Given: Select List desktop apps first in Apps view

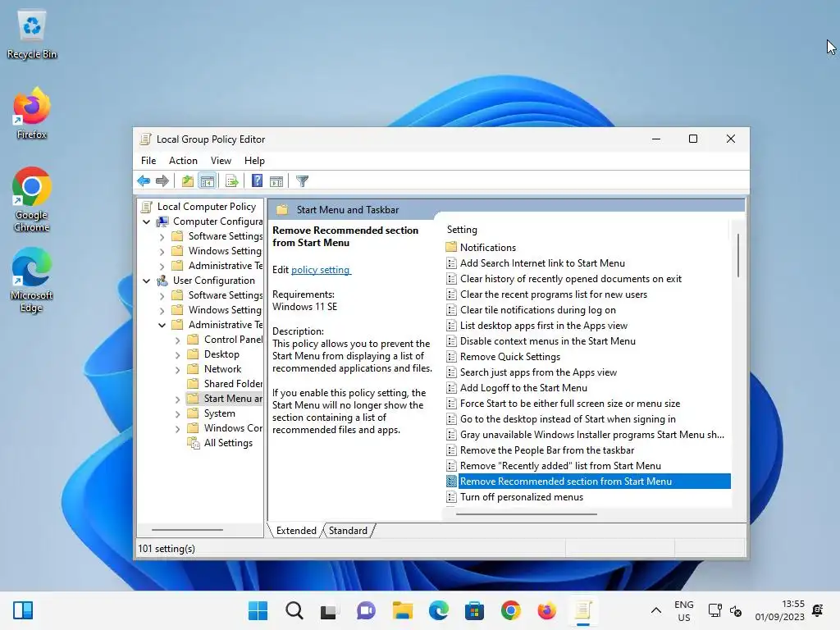Looking at the screenshot, I should coord(543,325).
